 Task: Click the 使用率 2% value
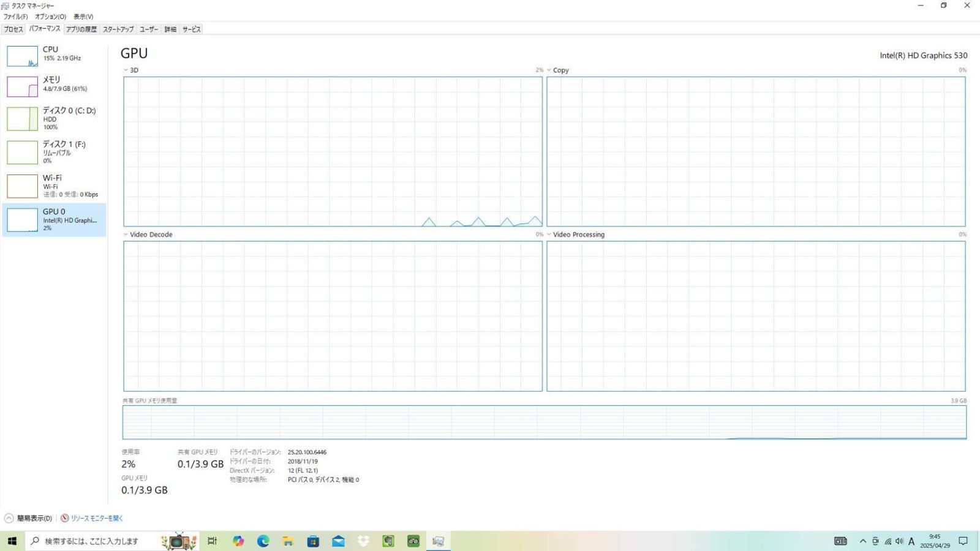[x=129, y=464]
